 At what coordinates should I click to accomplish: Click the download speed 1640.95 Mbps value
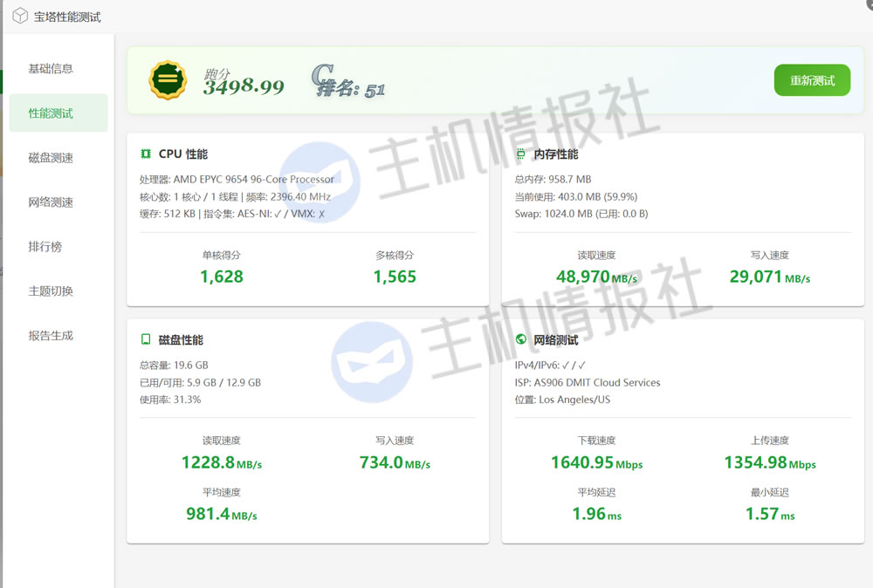click(x=596, y=462)
